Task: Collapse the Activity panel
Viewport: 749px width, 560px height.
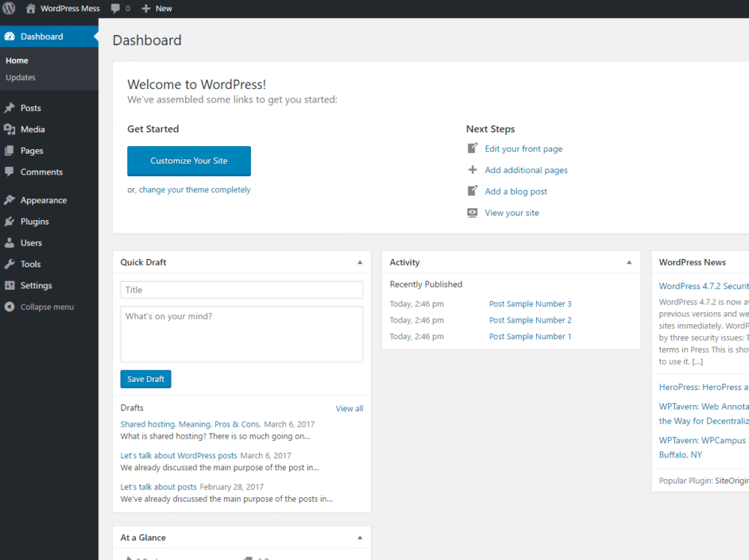Action: click(628, 263)
